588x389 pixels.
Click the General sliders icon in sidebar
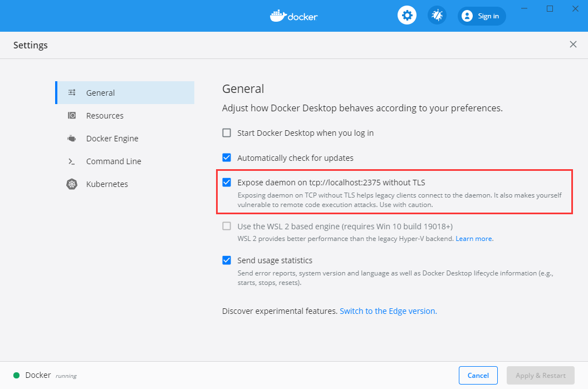click(72, 92)
